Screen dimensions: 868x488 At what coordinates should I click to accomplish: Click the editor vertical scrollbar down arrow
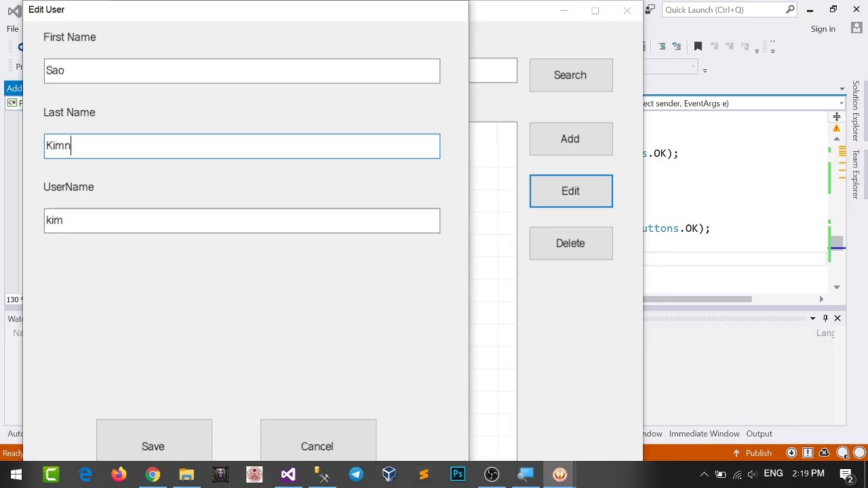[837, 287]
